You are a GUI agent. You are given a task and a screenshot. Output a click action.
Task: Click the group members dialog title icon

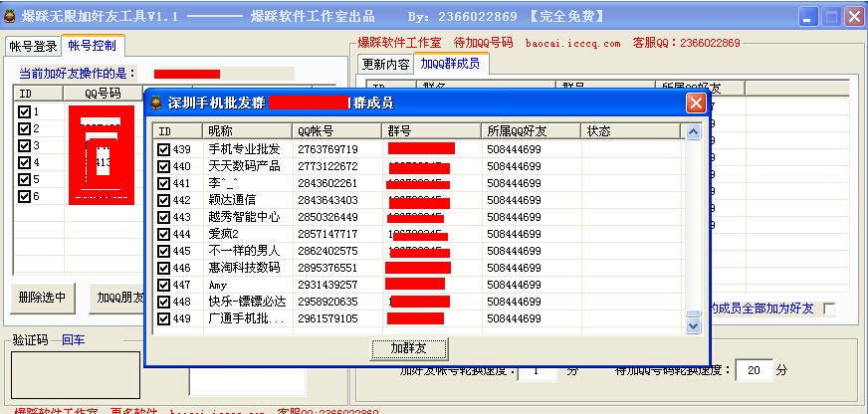point(156,103)
